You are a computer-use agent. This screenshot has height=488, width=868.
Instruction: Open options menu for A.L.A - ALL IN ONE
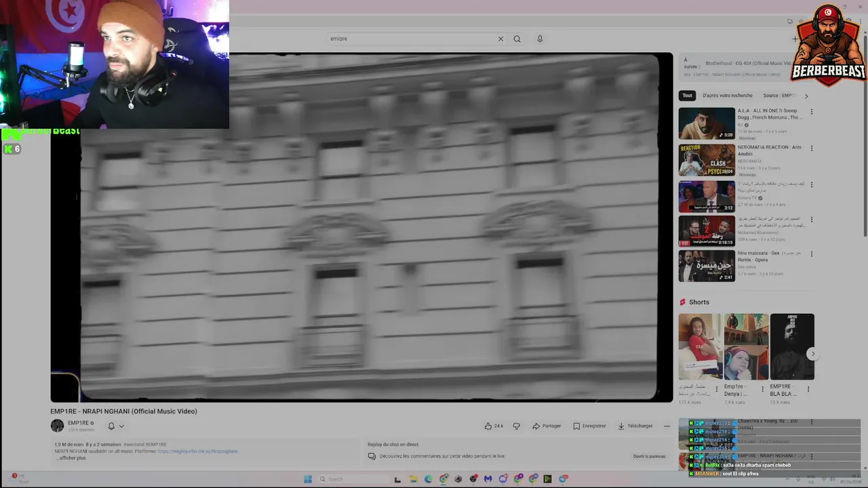pyautogui.click(x=811, y=112)
